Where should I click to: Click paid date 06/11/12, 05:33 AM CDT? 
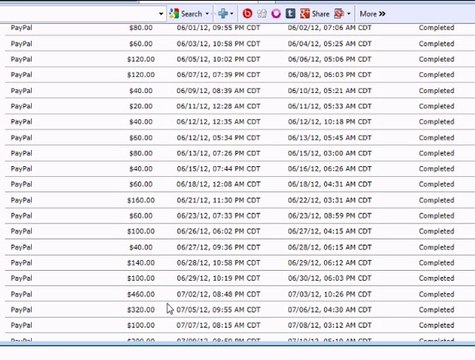pyautogui.click(x=329, y=106)
